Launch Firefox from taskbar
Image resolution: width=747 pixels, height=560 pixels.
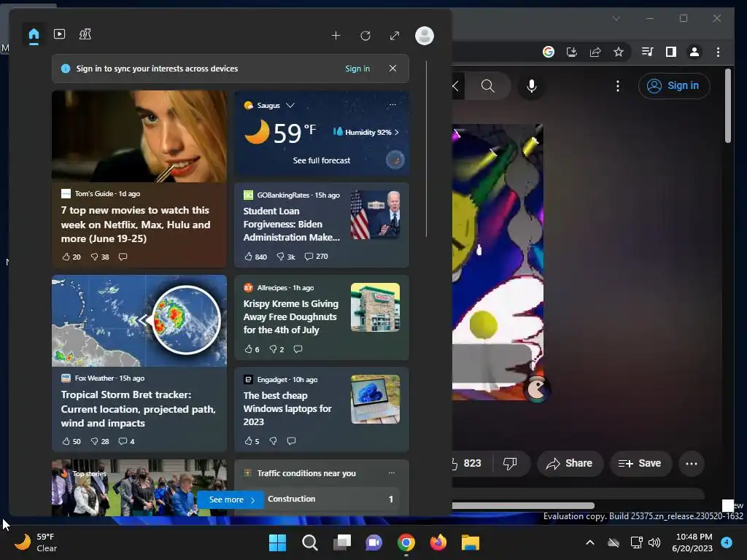tap(438, 542)
